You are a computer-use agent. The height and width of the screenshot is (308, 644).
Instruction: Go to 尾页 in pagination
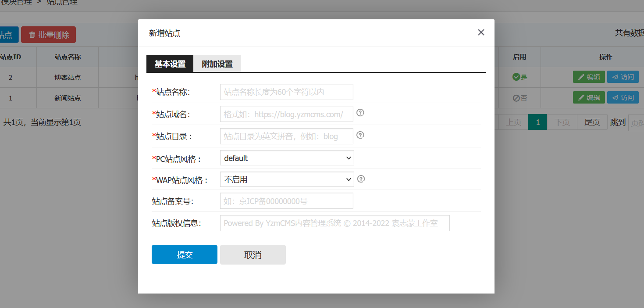pyautogui.click(x=592, y=122)
